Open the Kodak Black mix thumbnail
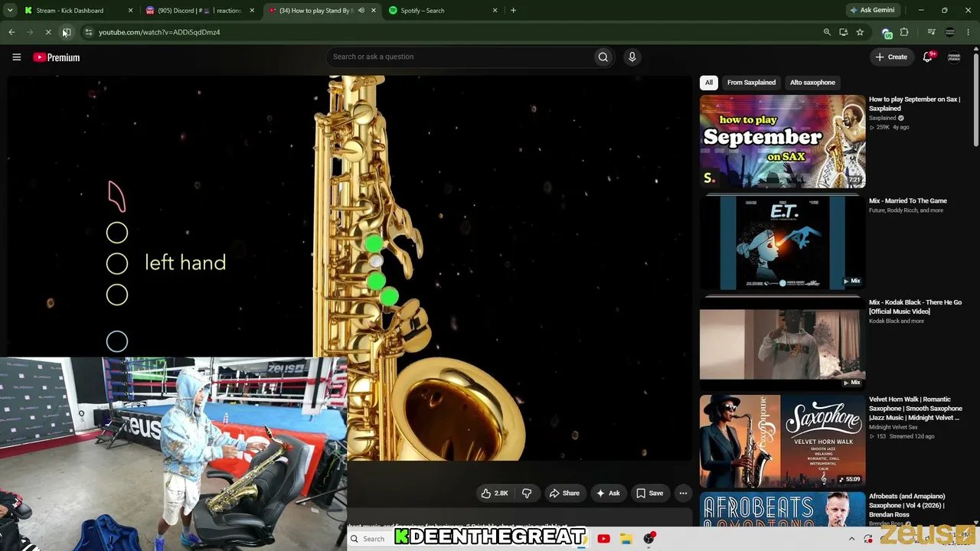980x551 pixels. tap(782, 344)
